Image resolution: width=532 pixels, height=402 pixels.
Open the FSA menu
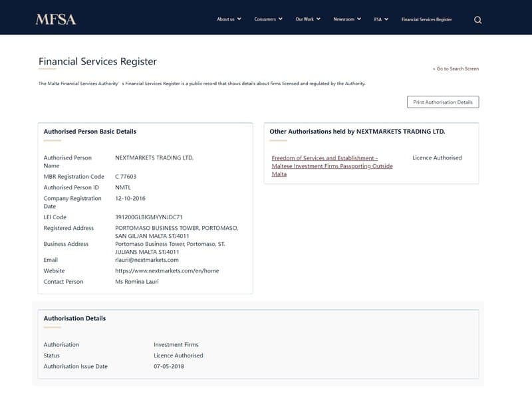click(378, 19)
